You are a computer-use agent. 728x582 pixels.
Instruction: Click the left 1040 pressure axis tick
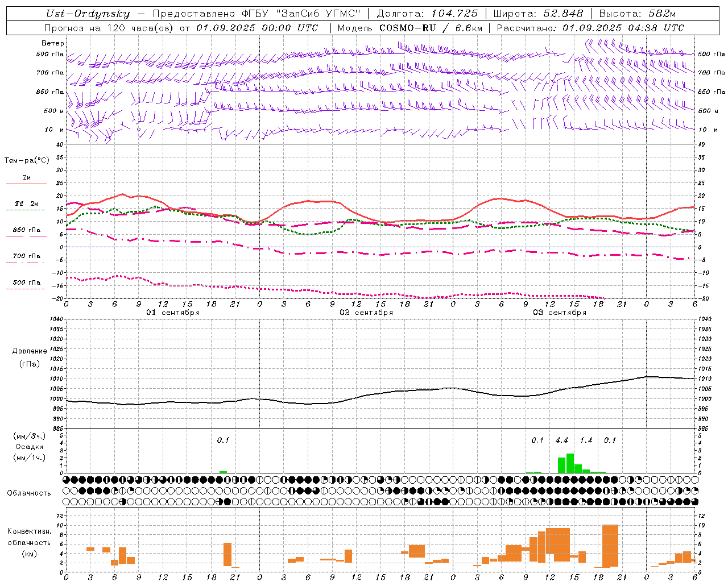pos(56,319)
